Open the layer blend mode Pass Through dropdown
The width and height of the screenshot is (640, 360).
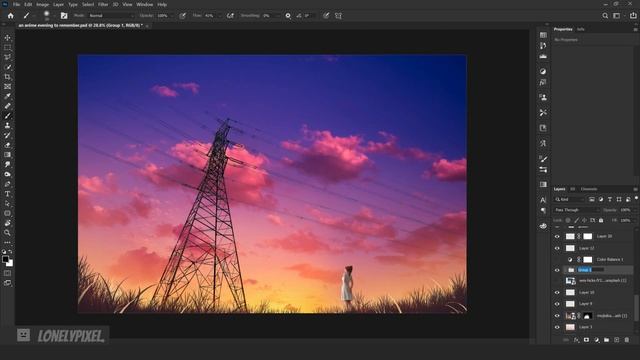point(577,210)
